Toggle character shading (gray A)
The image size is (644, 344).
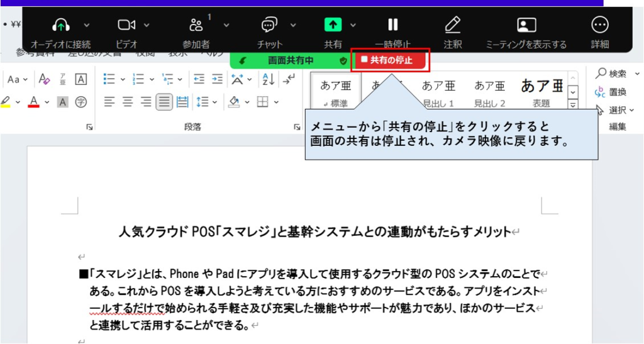coord(62,102)
